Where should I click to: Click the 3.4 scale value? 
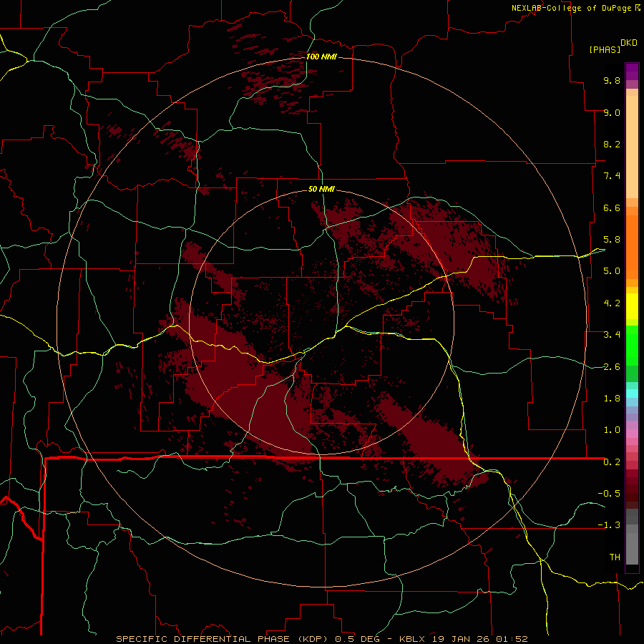coord(612,335)
